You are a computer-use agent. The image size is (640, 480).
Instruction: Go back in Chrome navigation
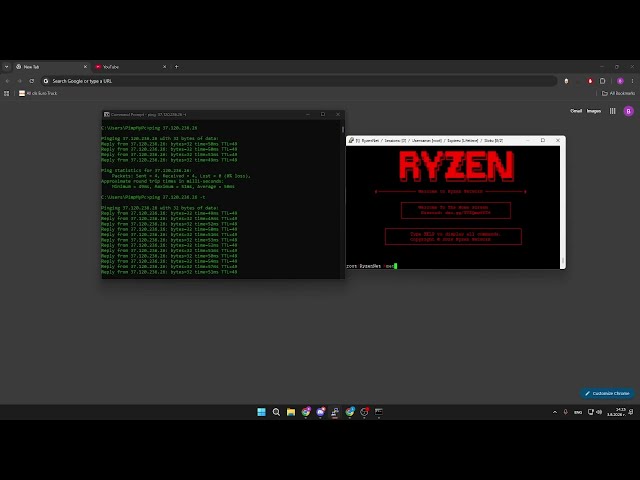(8, 81)
